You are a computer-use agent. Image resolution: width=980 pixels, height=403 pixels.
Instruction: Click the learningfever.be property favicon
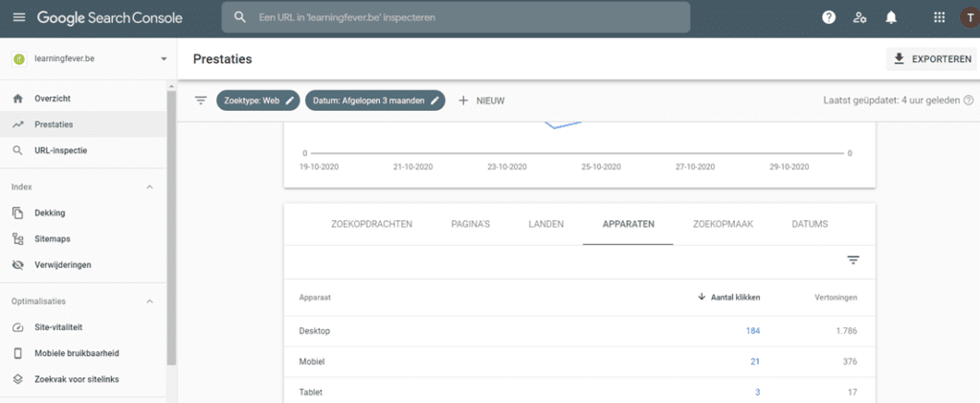pos(19,58)
